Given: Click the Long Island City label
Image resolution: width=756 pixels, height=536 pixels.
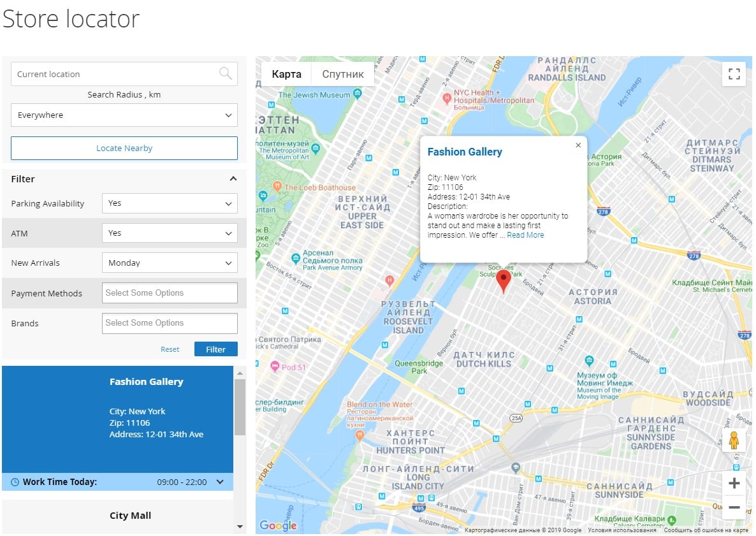Looking at the screenshot, I should click(x=418, y=477).
